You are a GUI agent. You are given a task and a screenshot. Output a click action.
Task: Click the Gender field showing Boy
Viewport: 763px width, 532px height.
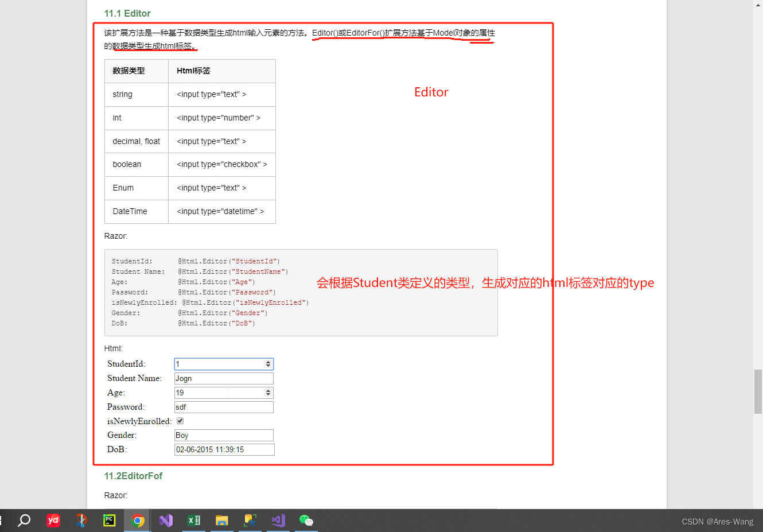point(224,435)
